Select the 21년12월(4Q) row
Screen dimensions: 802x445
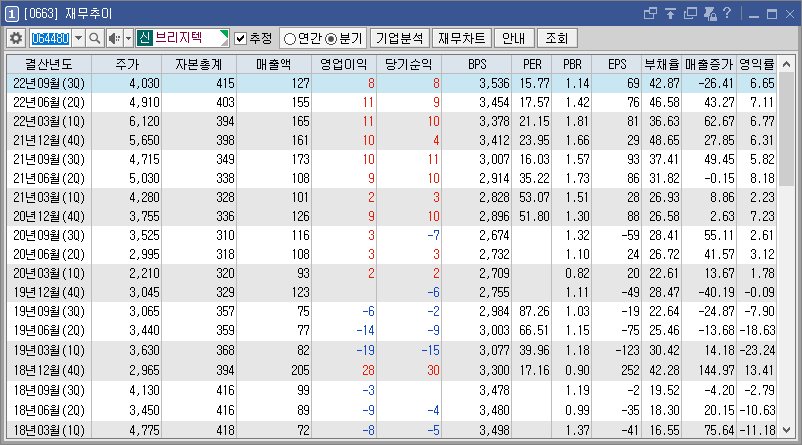point(391,140)
